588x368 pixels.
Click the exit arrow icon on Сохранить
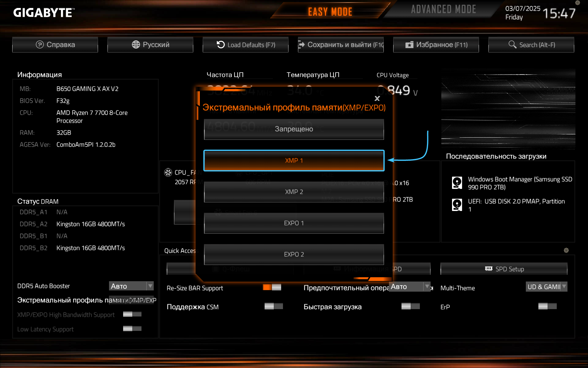301,44
